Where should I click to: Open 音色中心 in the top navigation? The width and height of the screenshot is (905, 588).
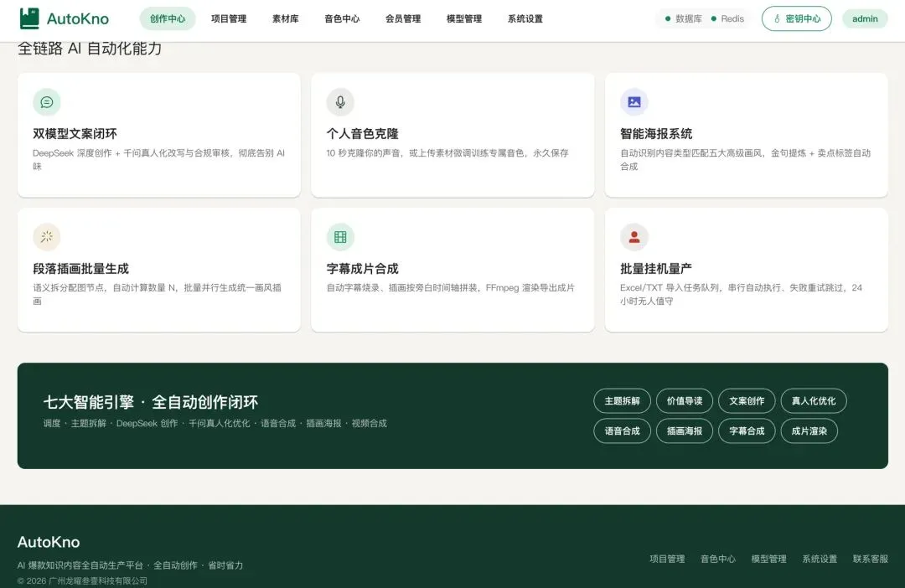[342, 18]
